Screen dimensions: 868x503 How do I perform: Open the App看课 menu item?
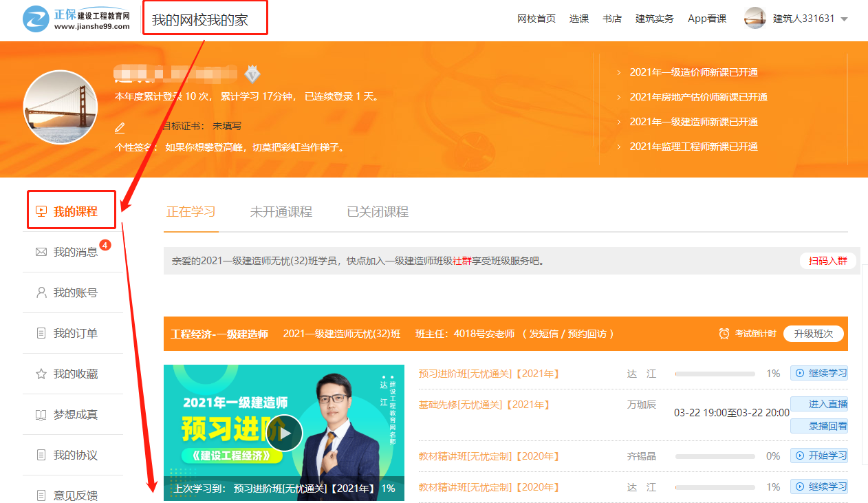(707, 19)
